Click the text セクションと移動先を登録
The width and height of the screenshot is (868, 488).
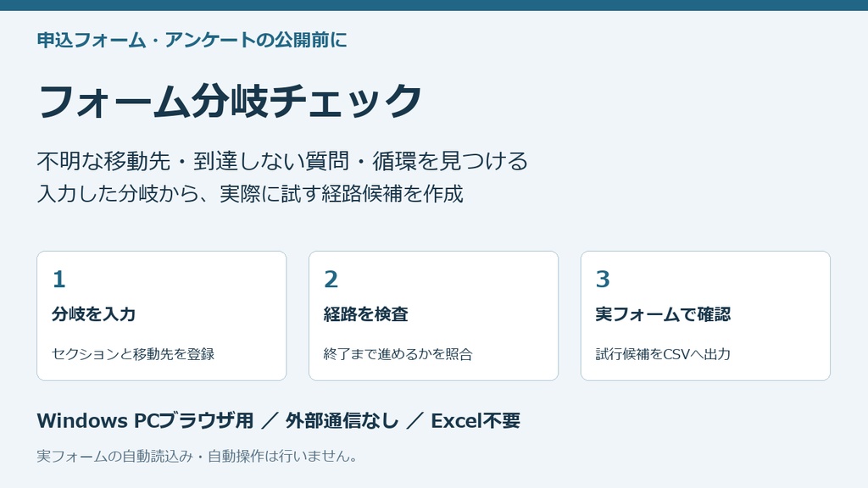click(133, 354)
